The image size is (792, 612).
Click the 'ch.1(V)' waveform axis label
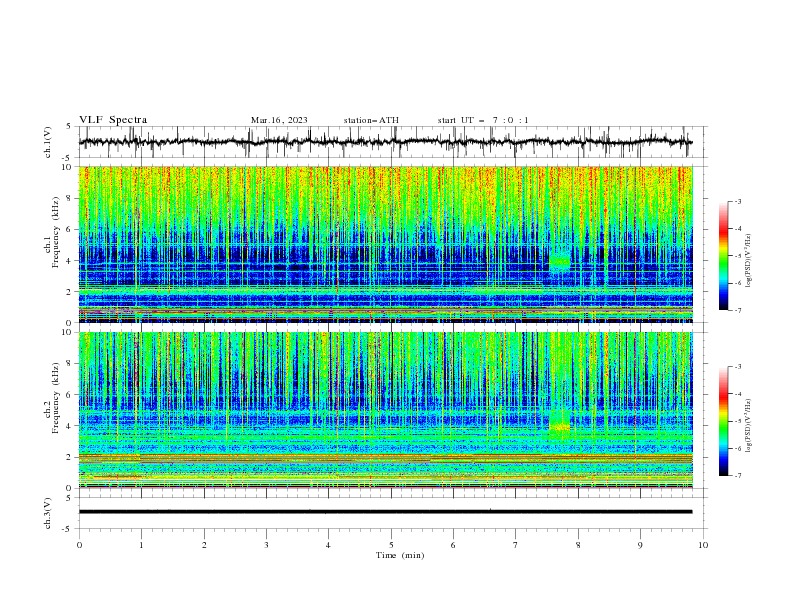47,142
